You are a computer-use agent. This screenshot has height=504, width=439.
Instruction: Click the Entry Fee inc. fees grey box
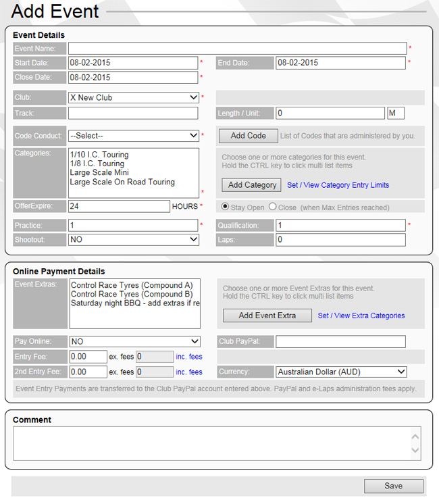coord(155,357)
